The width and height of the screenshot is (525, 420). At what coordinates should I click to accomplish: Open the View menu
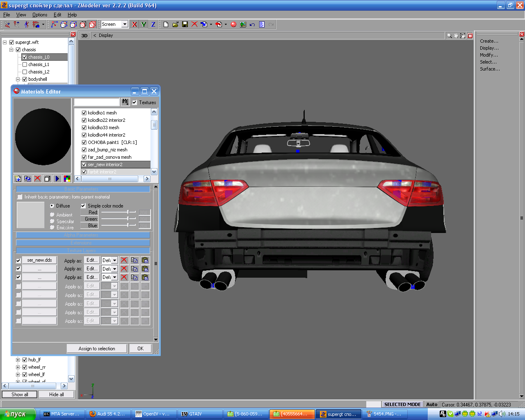21,15
